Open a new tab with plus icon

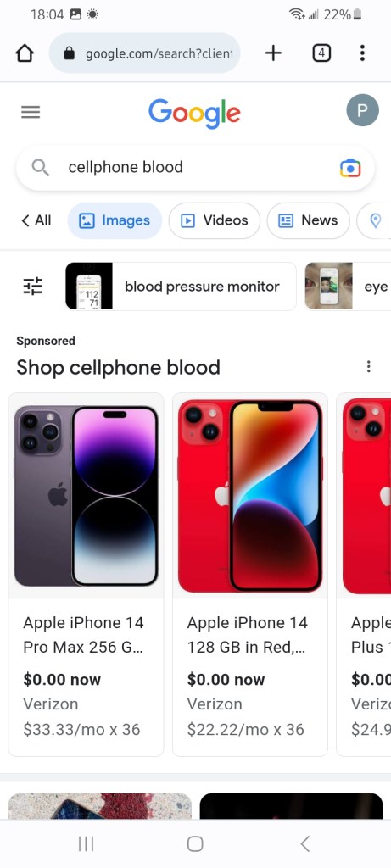273,53
